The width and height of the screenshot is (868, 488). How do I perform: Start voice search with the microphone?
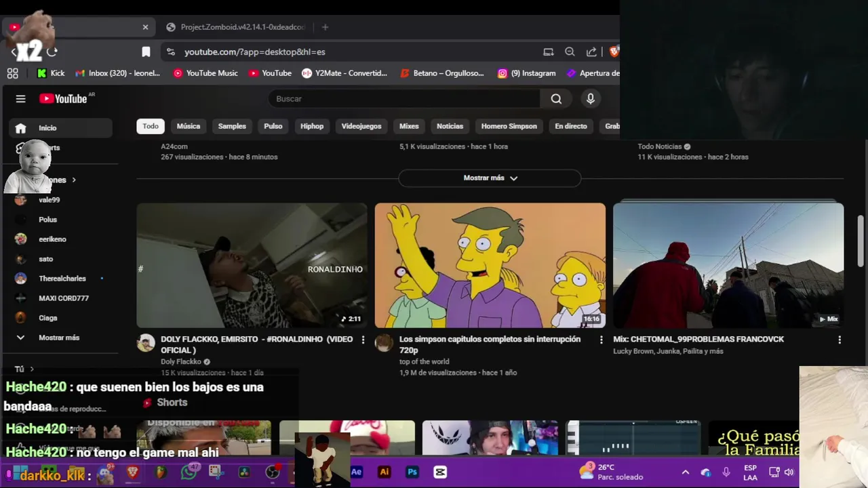(x=591, y=99)
